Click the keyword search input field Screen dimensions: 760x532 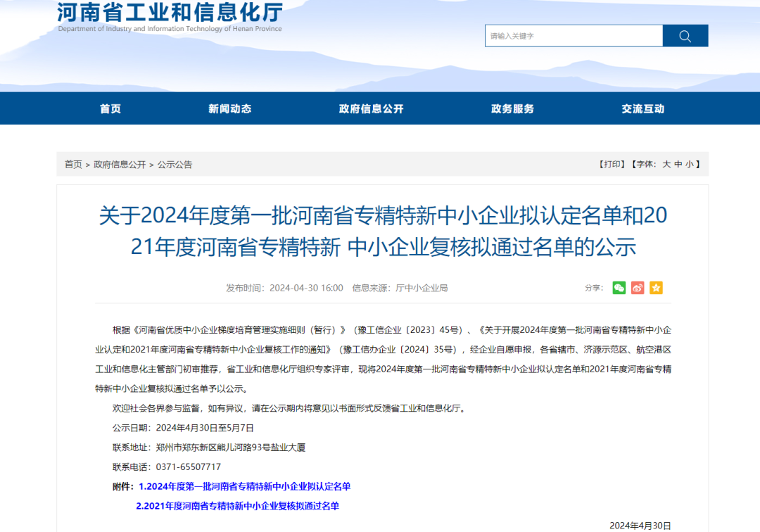tap(574, 35)
